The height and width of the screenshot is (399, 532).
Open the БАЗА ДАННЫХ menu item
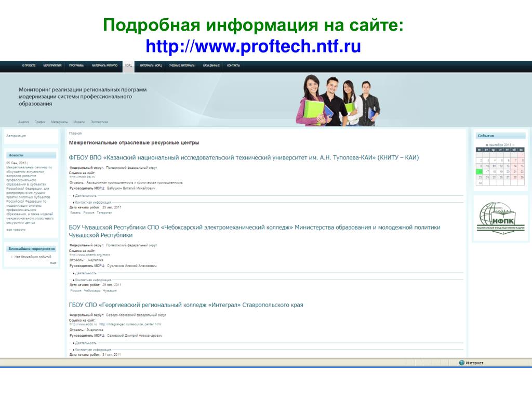coord(211,65)
